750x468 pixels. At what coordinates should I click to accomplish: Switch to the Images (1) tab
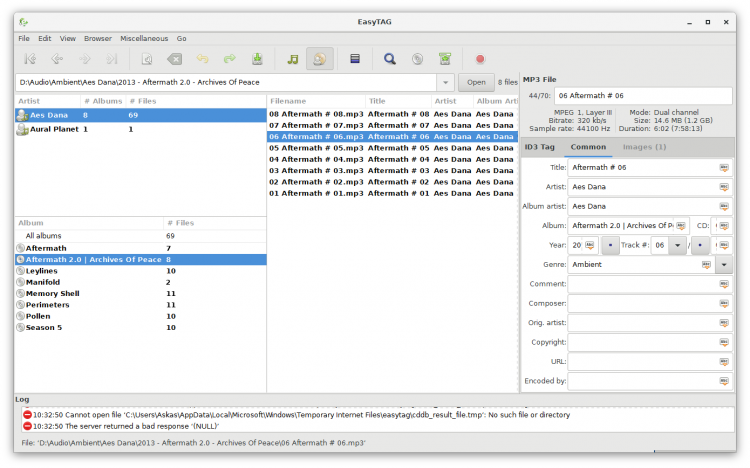pyautogui.click(x=644, y=147)
